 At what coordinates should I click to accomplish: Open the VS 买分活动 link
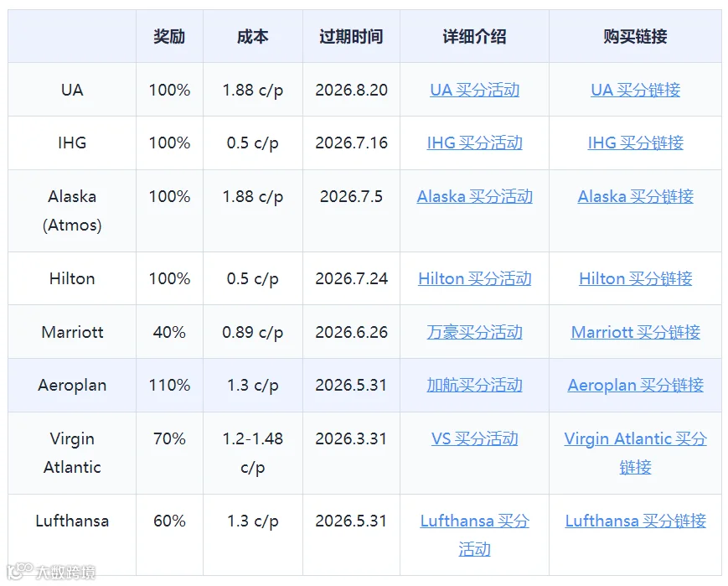click(474, 438)
